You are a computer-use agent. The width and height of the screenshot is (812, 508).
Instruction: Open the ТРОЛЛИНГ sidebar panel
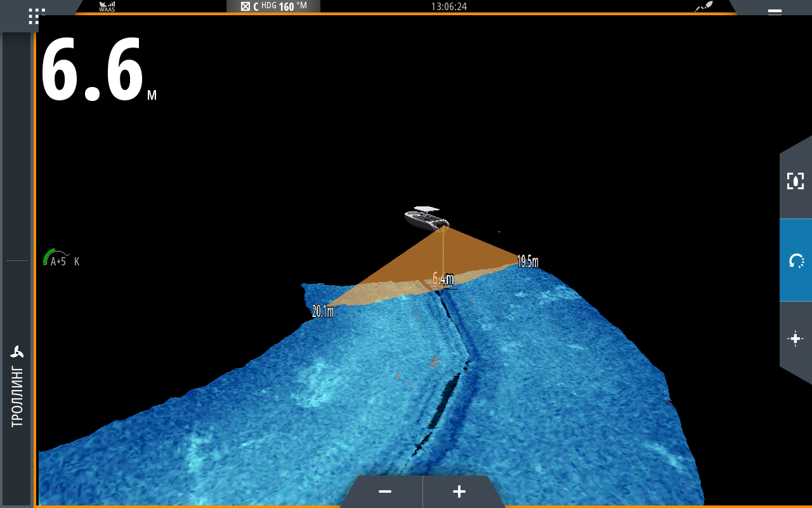pyautogui.click(x=17, y=396)
